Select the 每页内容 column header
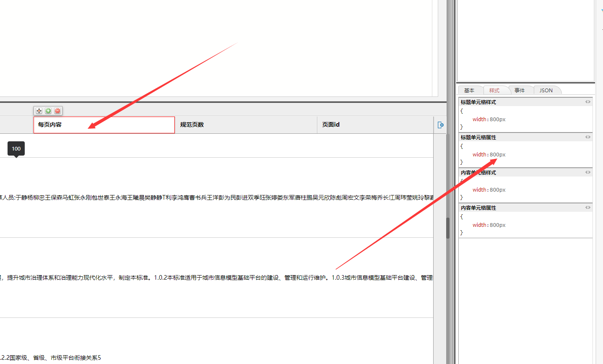This screenshot has width=603, height=364. (104, 125)
